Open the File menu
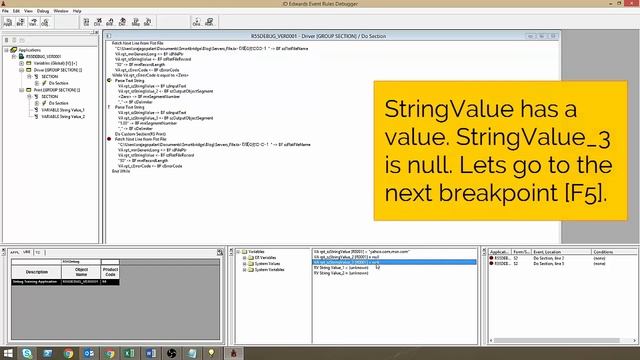Image resolution: width=640 pixels, height=360 pixels. coord(5,11)
